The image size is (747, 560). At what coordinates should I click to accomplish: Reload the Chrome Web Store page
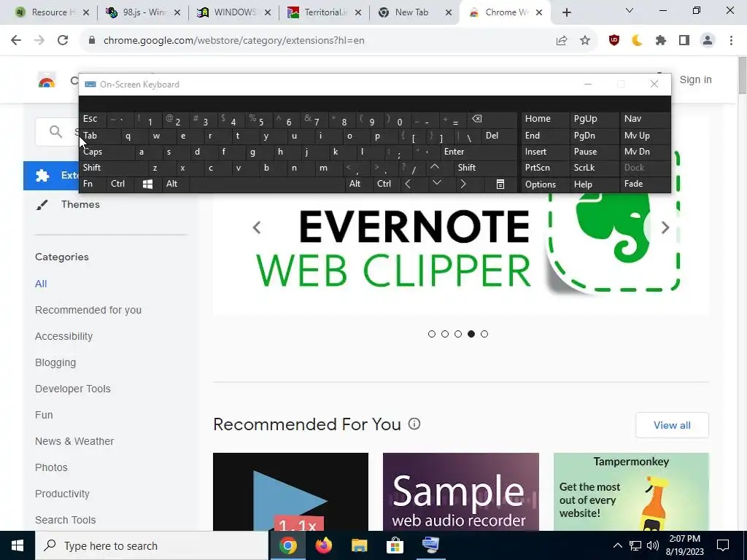(63, 41)
